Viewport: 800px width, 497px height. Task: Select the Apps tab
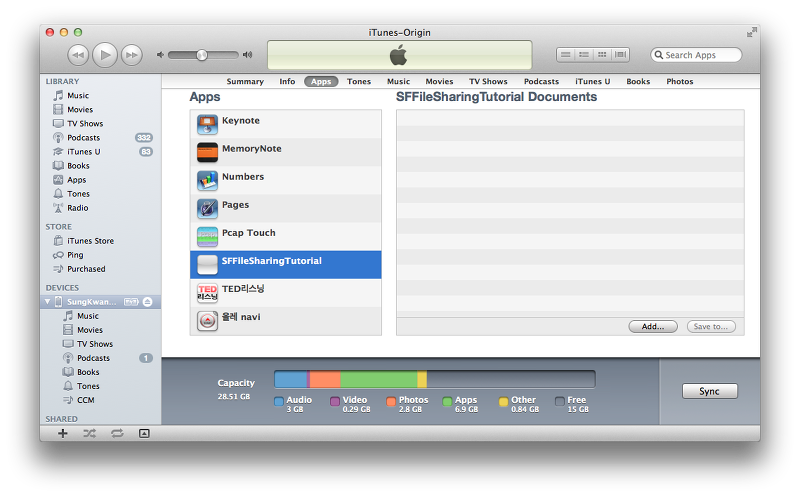321,81
